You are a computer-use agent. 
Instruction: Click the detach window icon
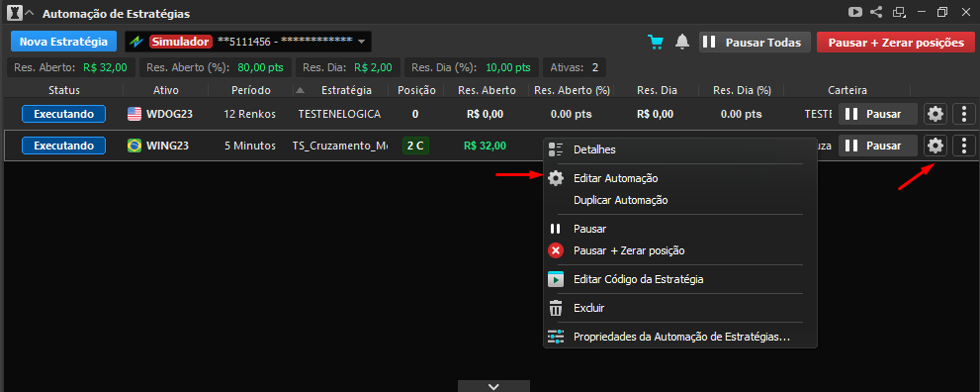pyautogui.click(x=899, y=12)
